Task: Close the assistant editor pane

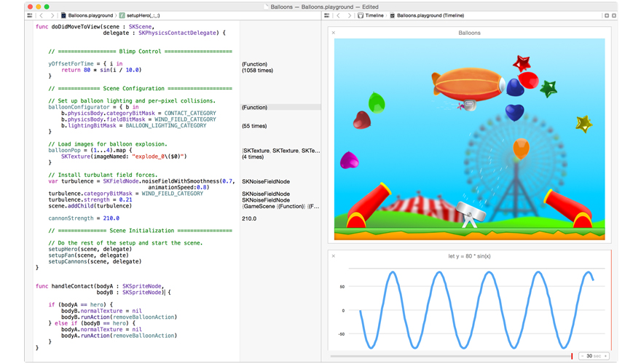Action: click(x=614, y=15)
